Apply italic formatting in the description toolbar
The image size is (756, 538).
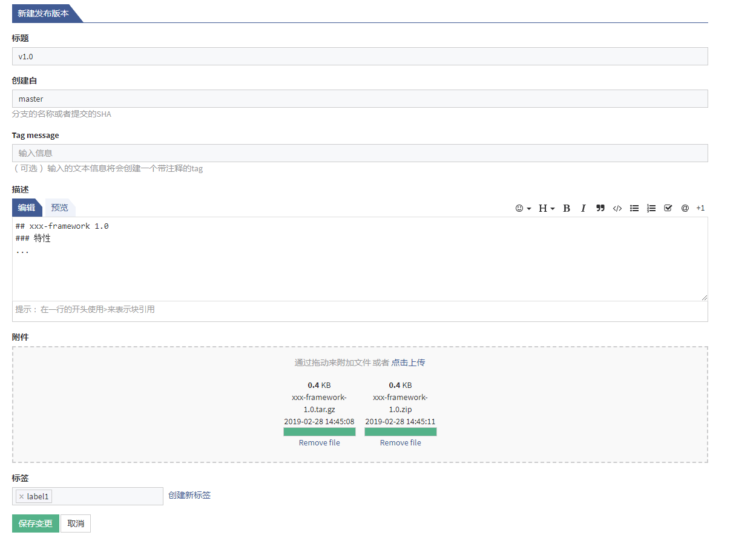[583, 208]
